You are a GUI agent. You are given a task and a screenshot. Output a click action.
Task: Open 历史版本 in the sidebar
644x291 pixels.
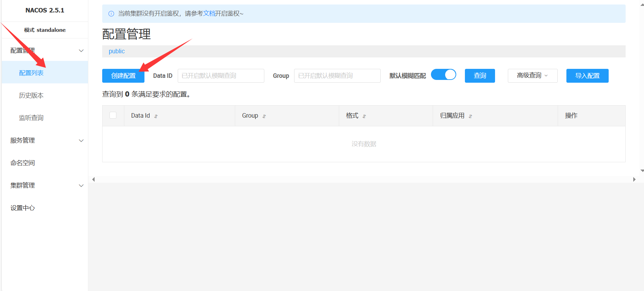click(x=31, y=96)
